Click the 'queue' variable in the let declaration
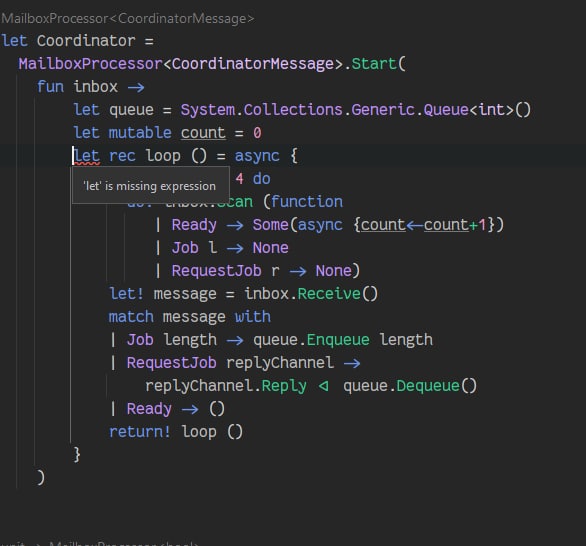The image size is (586, 546). tap(132, 110)
